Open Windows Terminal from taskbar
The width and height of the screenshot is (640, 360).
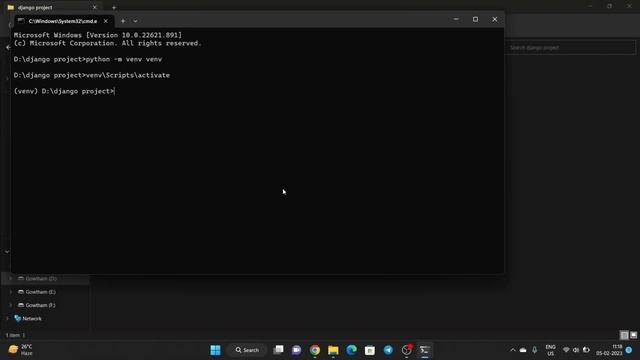point(425,350)
